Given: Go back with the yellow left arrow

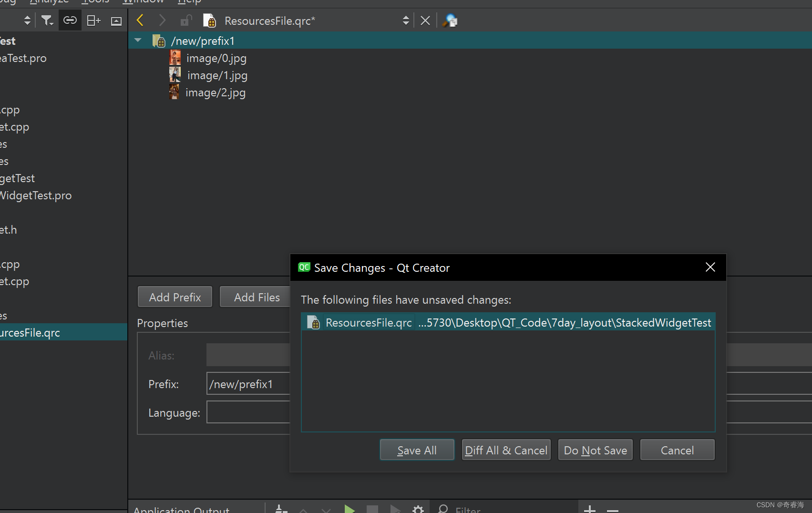Looking at the screenshot, I should (140, 21).
